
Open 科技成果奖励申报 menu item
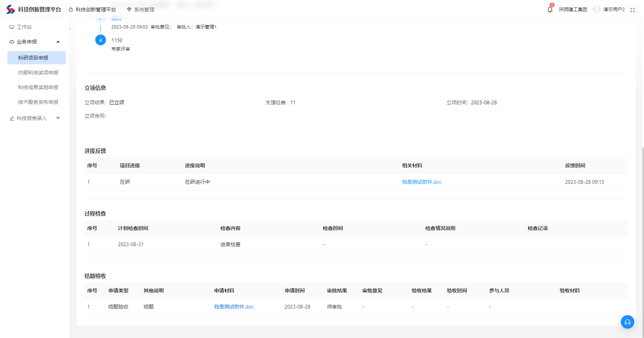(38, 87)
